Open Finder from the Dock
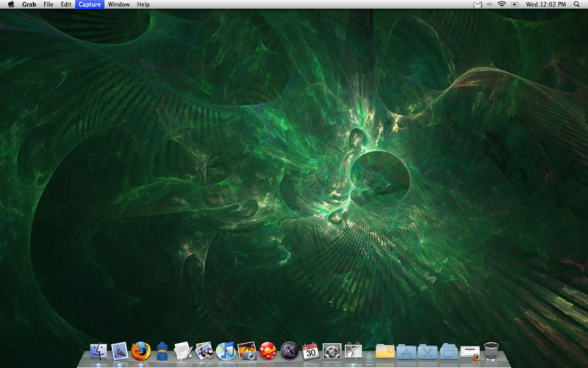 coord(98,351)
